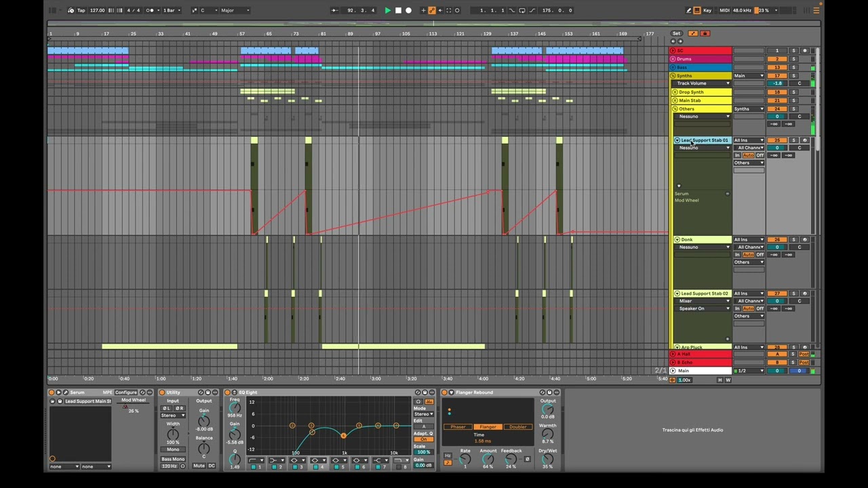The image size is (868, 488).
Task: Select the Phaser mode tab
Action: (x=458, y=427)
